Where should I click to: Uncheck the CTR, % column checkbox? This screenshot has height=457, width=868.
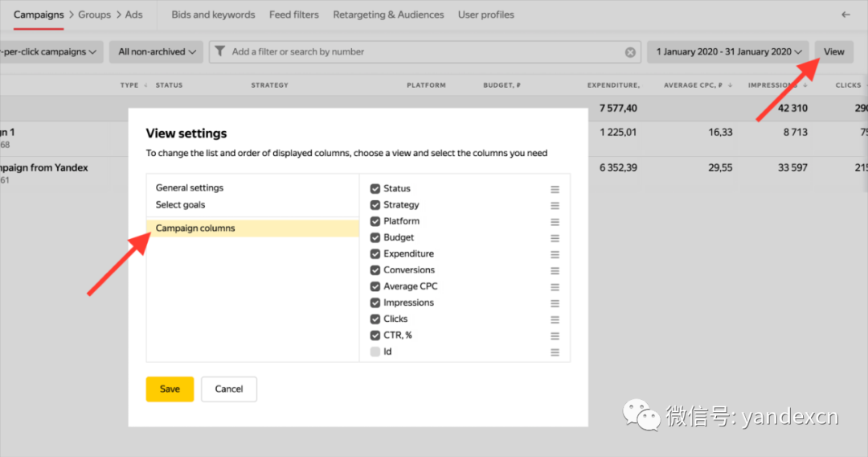coord(375,336)
